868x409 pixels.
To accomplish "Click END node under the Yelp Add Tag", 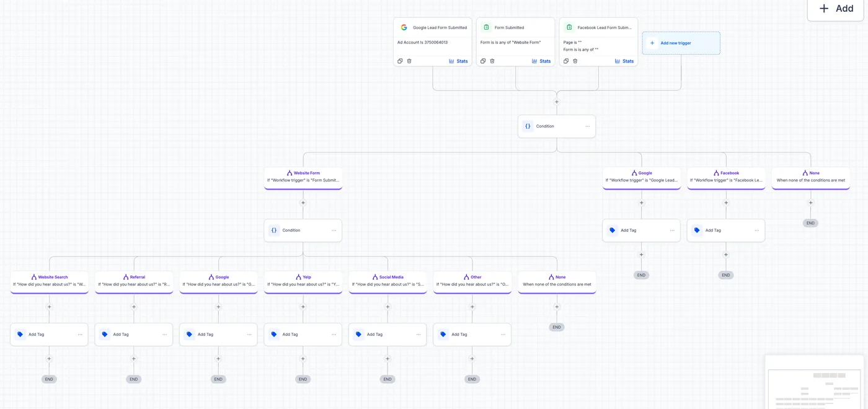I will pos(303,379).
